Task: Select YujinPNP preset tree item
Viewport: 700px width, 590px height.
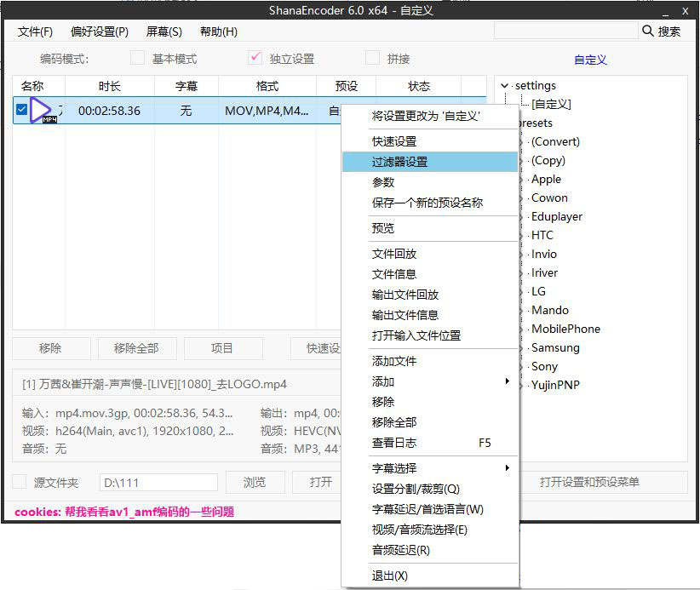Action: pyautogui.click(x=555, y=385)
